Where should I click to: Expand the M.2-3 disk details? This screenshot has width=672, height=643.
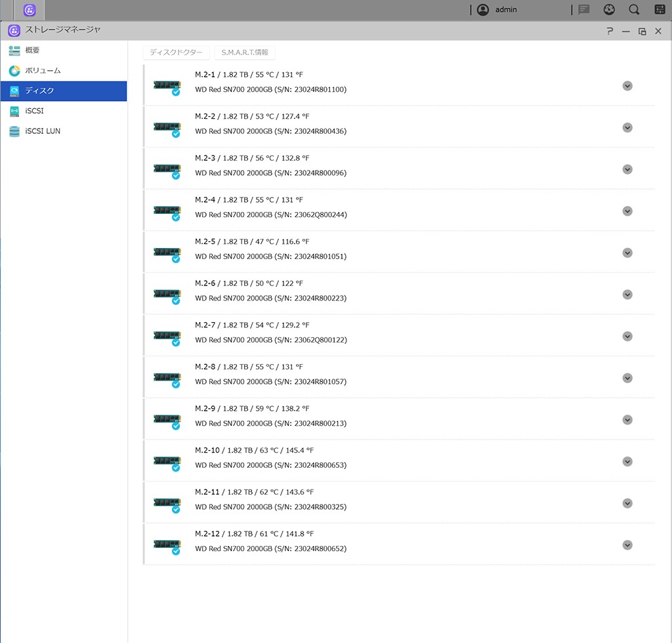click(627, 169)
